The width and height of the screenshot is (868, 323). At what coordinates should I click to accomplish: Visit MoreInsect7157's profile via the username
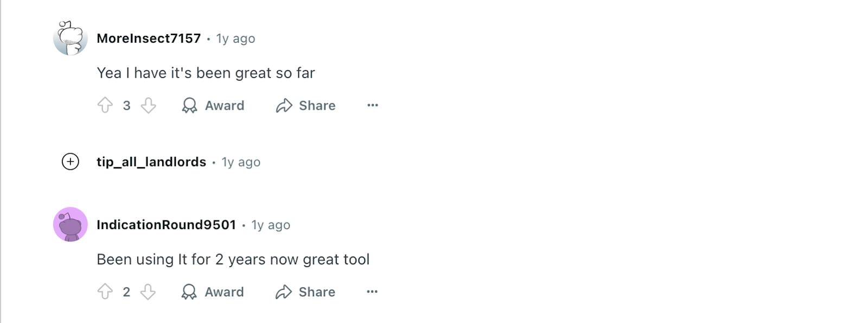149,39
